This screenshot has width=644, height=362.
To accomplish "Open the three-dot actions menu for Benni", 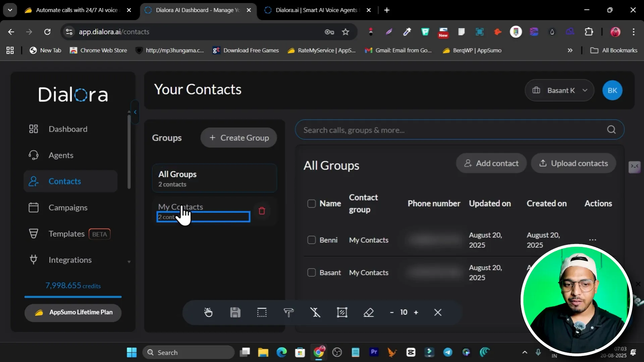I will 592,240.
